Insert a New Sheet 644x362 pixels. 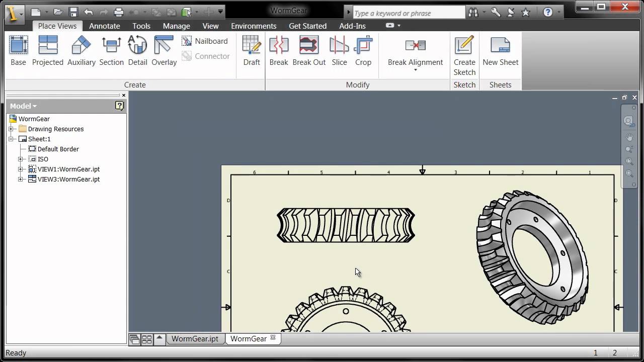pyautogui.click(x=500, y=50)
